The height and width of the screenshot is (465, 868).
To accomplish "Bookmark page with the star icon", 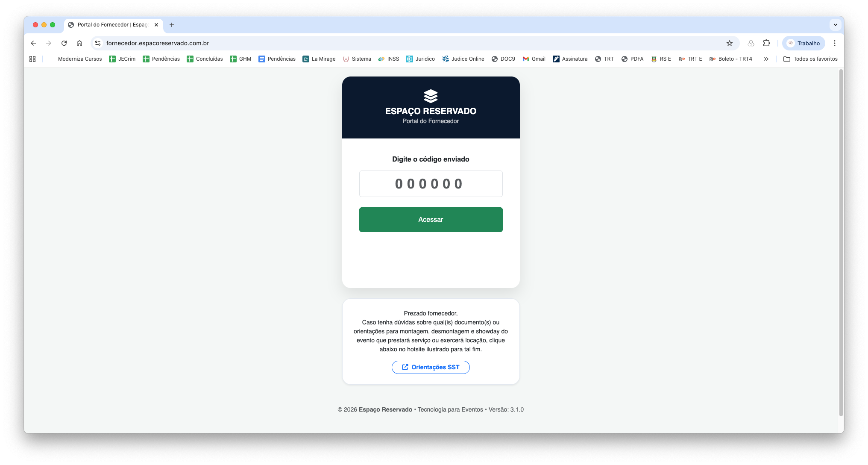I will (x=730, y=43).
